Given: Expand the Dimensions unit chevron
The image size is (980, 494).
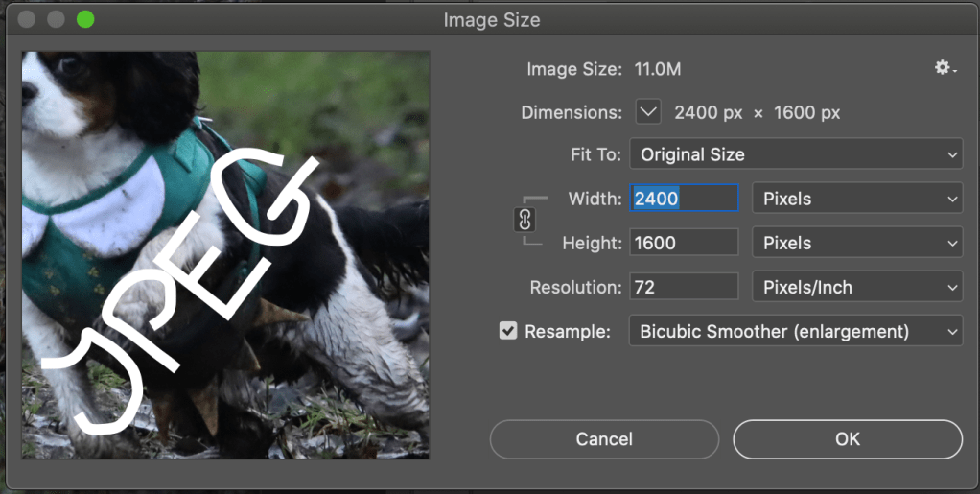Looking at the screenshot, I should pyautogui.click(x=649, y=112).
